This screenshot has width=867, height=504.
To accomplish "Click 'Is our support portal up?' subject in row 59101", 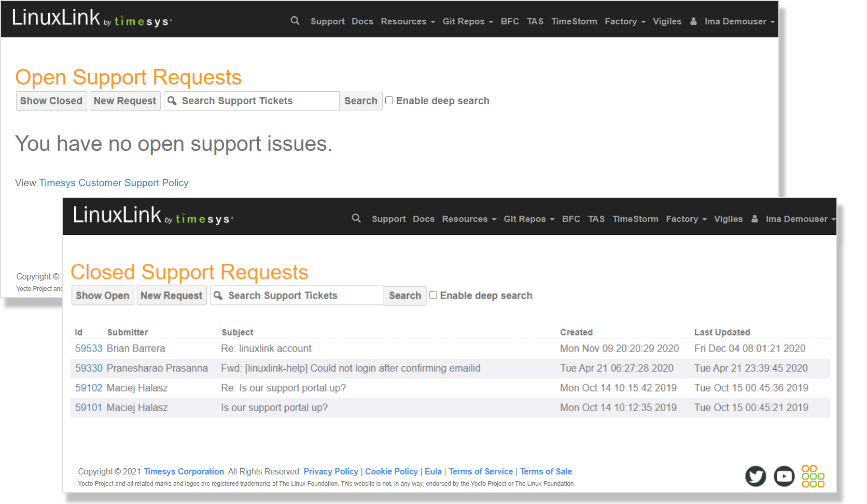I will [x=274, y=408].
